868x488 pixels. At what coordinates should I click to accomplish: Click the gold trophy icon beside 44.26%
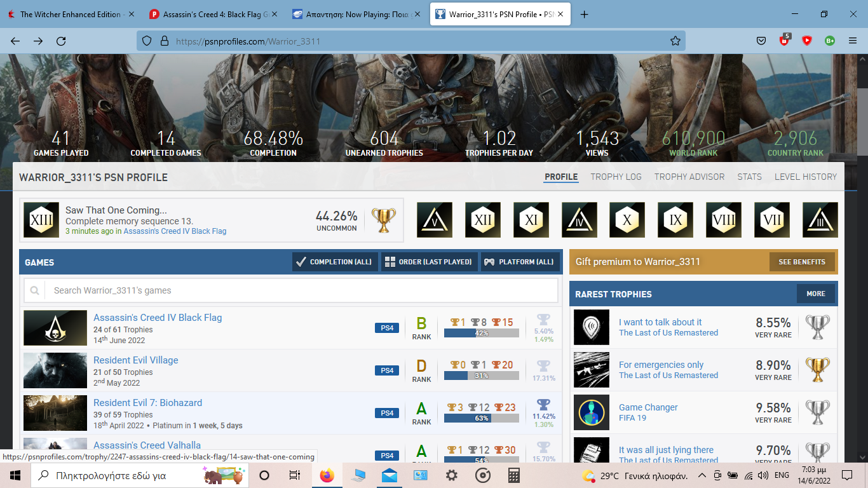click(383, 220)
